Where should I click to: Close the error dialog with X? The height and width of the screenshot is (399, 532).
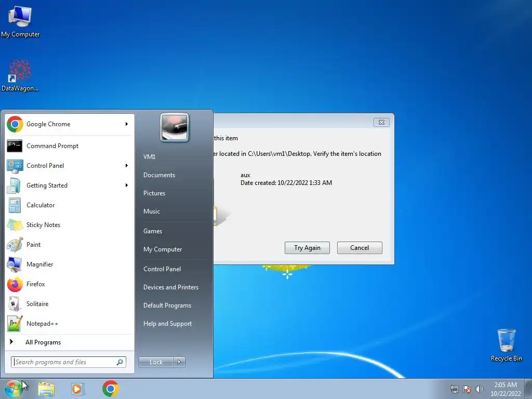click(x=381, y=123)
